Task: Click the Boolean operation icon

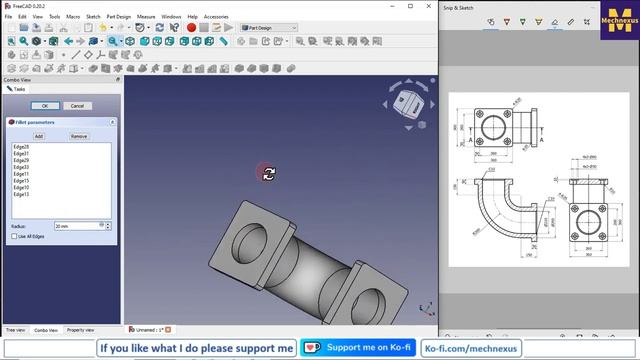Action: [x=291, y=68]
